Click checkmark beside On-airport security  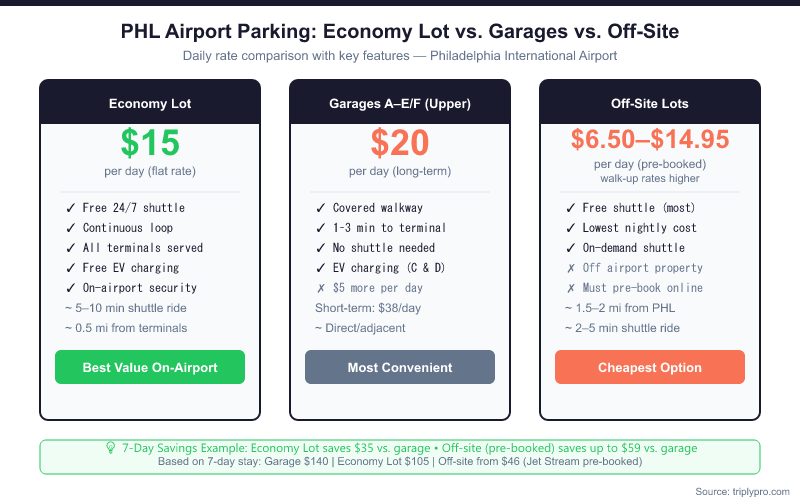point(71,287)
